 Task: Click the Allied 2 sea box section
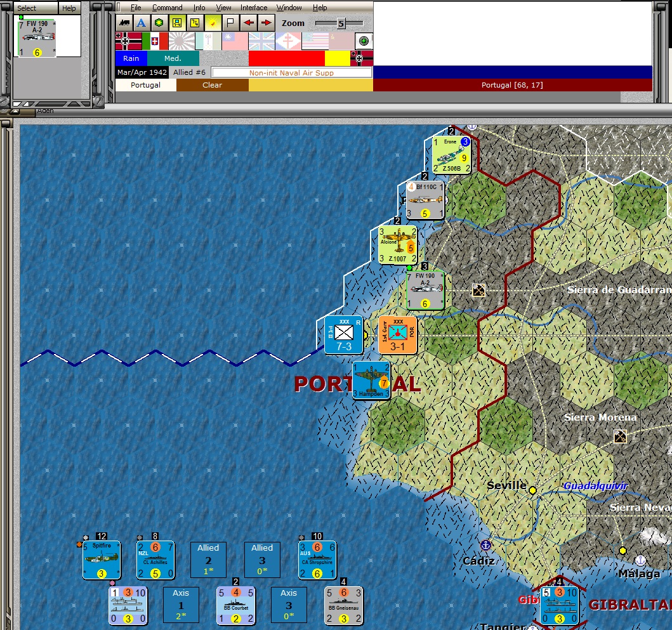(x=208, y=560)
